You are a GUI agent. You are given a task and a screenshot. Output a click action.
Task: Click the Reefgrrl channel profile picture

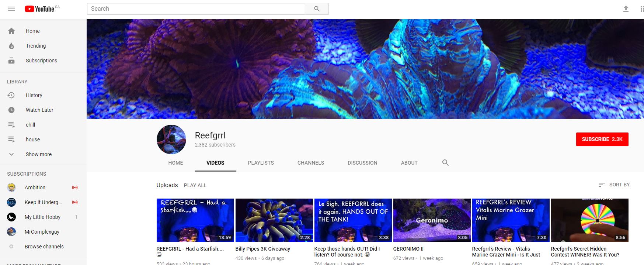tap(171, 140)
